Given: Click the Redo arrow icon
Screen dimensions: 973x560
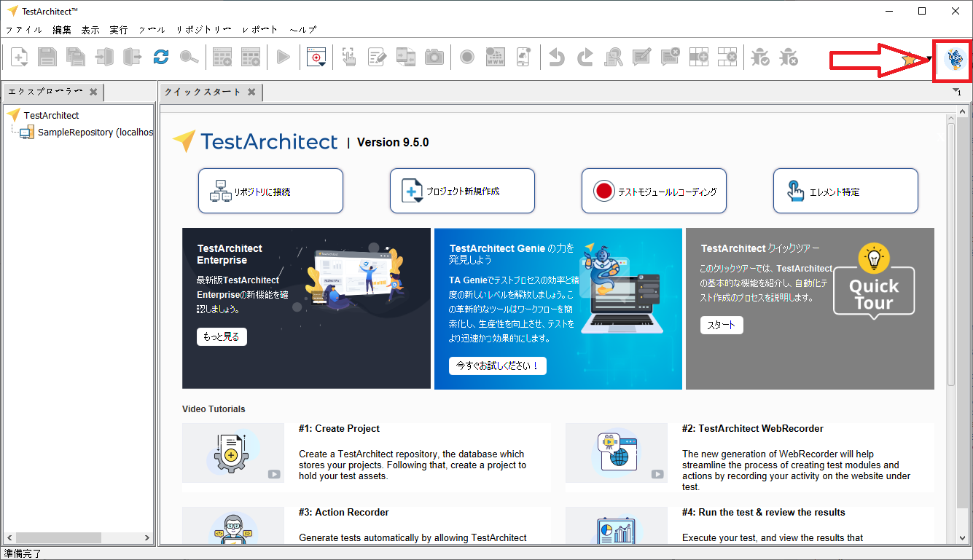Looking at the screenshot, I should 585,57.
